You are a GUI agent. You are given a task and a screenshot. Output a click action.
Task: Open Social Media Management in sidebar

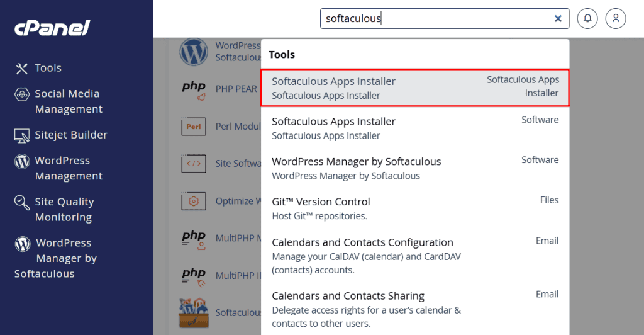(x=67, y=101)
